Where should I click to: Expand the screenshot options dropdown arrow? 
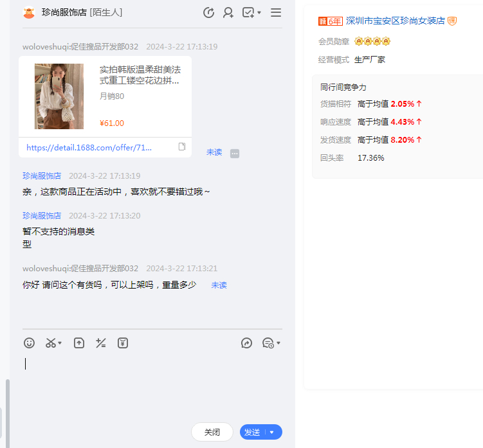[x=60, y=344]
